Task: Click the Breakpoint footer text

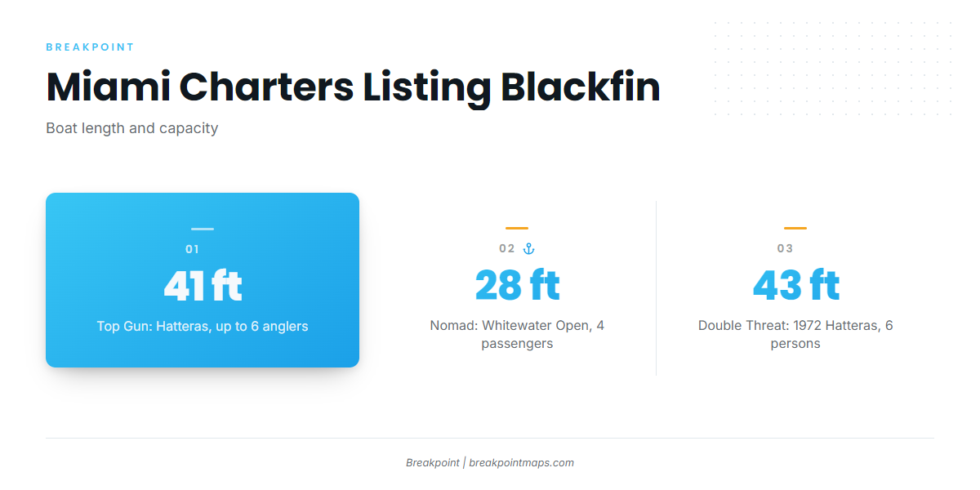Action: [433, 462]
